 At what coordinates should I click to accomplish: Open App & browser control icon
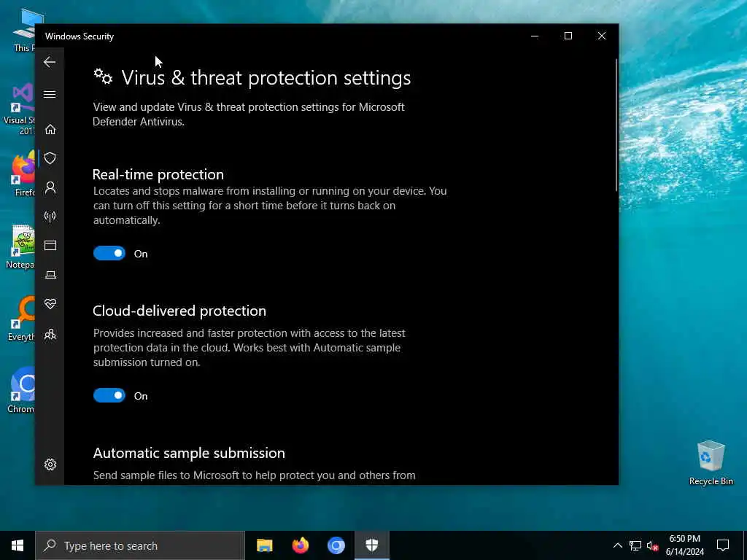[x=50, y=245]
